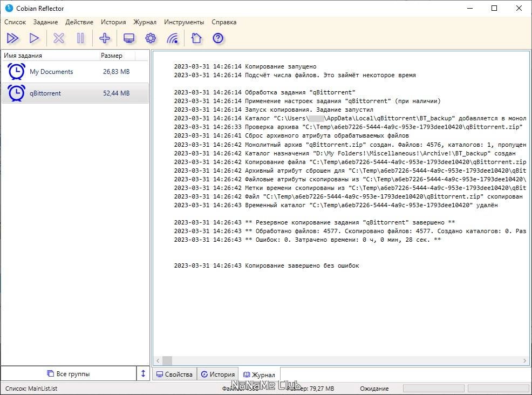Viewport: 532px width, 395px height.
Task: Cancel running backup with X icon
Action: coord(59,38)
